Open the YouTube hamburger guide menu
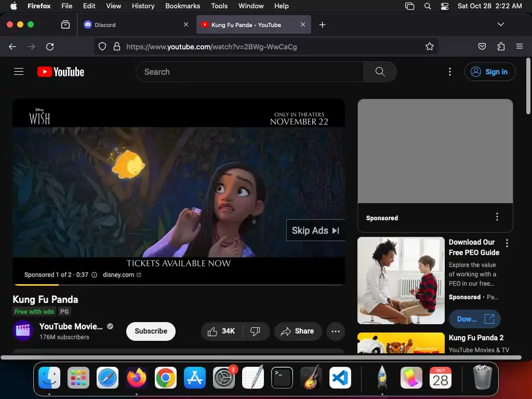This screenshot has width=532, height=399. [x=19, y=72]
